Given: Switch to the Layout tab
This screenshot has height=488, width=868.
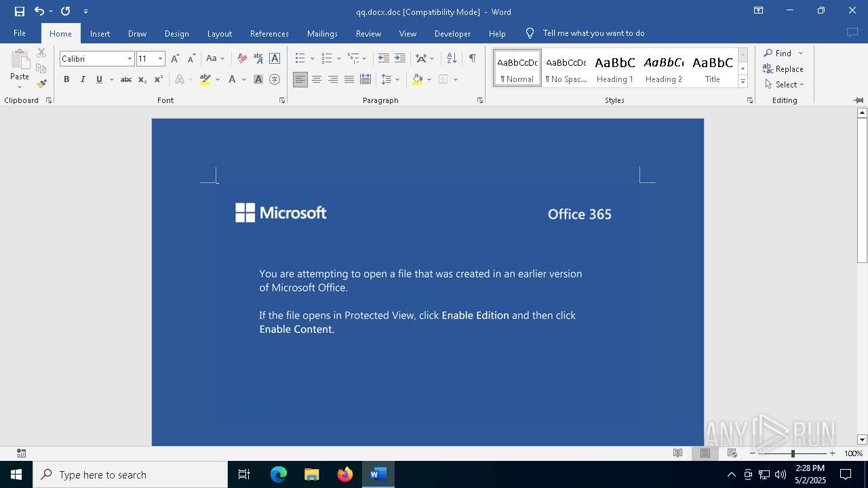Looking at the screenshot, I should (x=219, y=33).
